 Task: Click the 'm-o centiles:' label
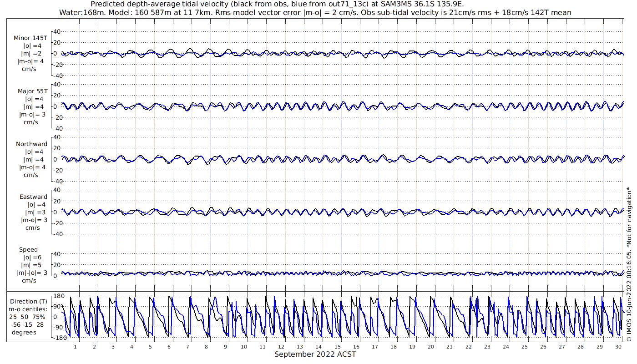coord(28,309)
